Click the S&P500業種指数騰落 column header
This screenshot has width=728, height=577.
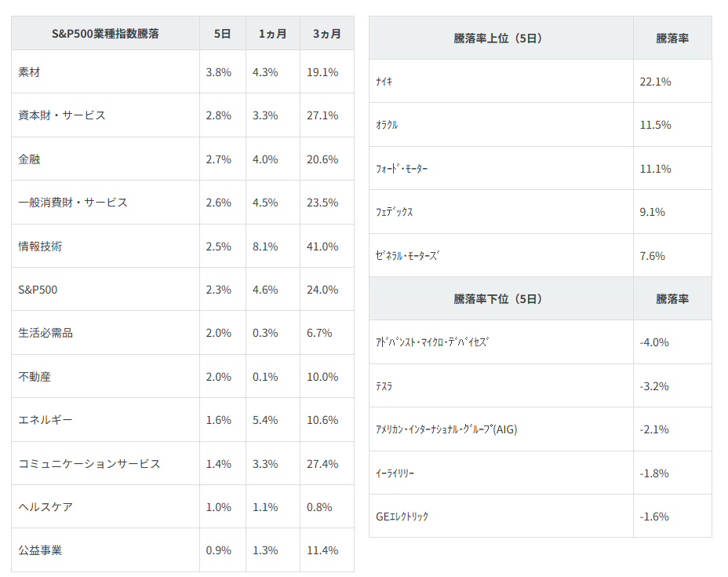point(105,34)
